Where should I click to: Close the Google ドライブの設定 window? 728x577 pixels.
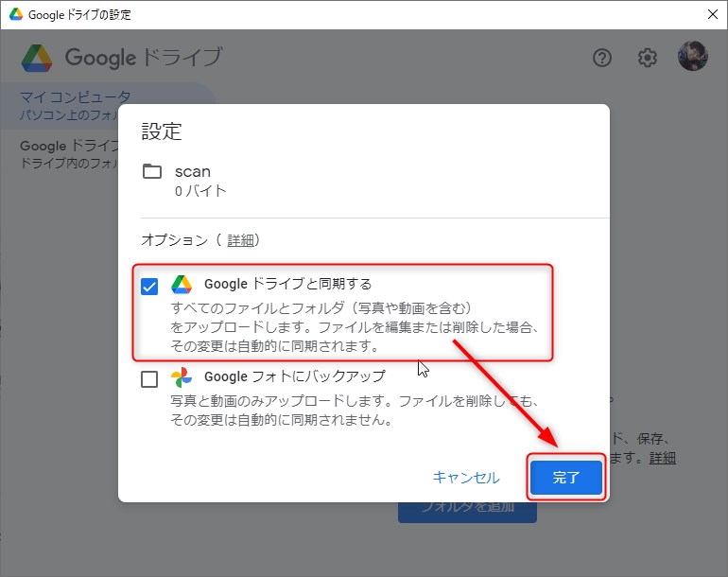coord(712,14)
